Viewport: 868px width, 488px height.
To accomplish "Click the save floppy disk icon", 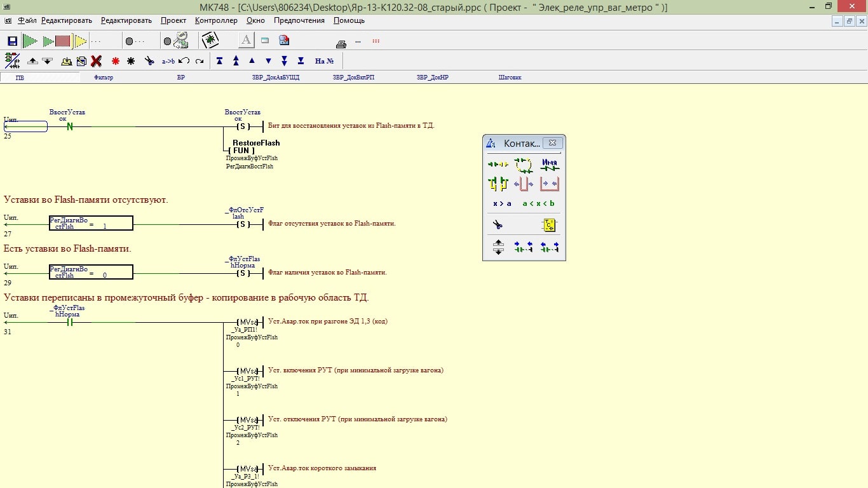I will (x=12, y=41).
